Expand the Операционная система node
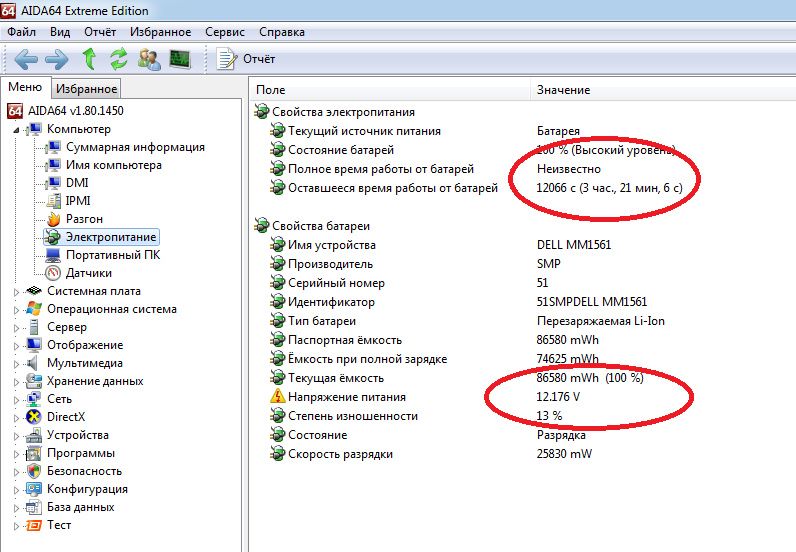796x552 pixels. (16, 310)
